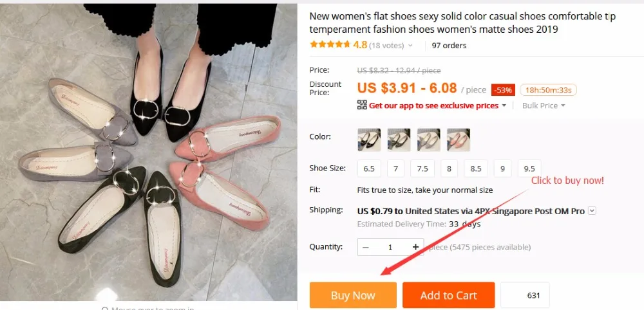
Task: Choose the second color thumbnail, grey shoes
Action: 398,140
